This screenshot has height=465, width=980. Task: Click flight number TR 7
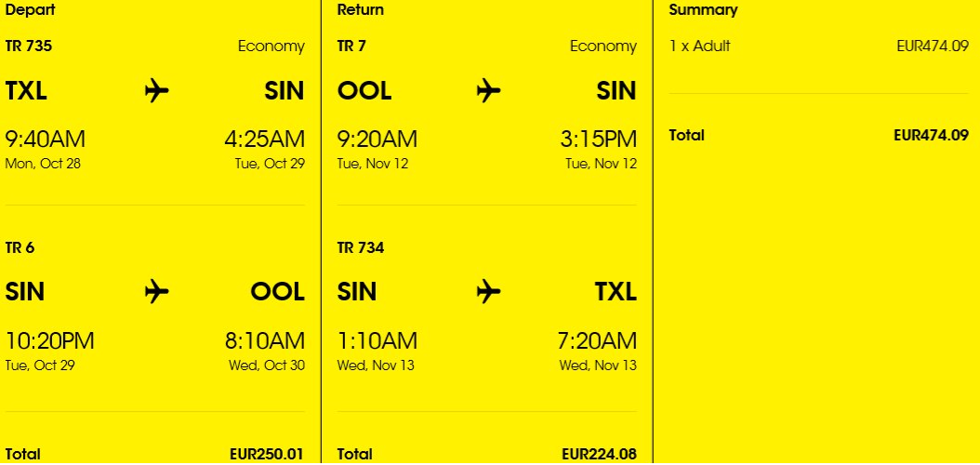[x=351, y=46]
